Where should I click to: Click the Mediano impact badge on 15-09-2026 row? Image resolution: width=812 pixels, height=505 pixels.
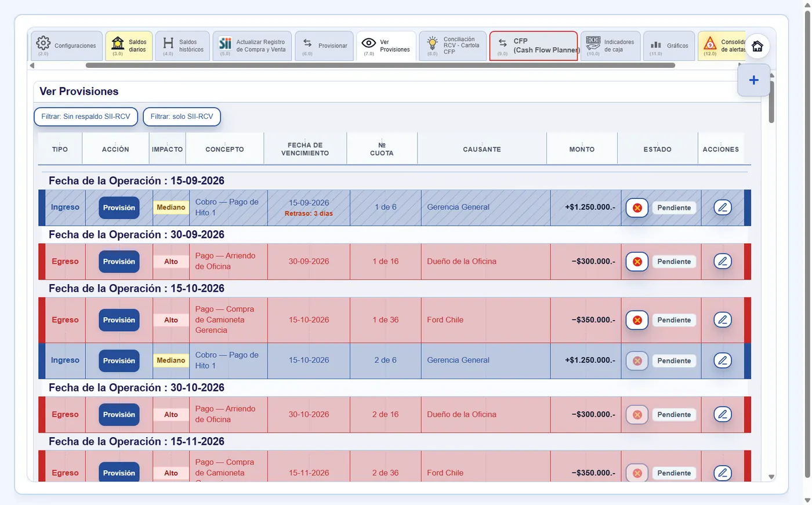coord(171,207)
